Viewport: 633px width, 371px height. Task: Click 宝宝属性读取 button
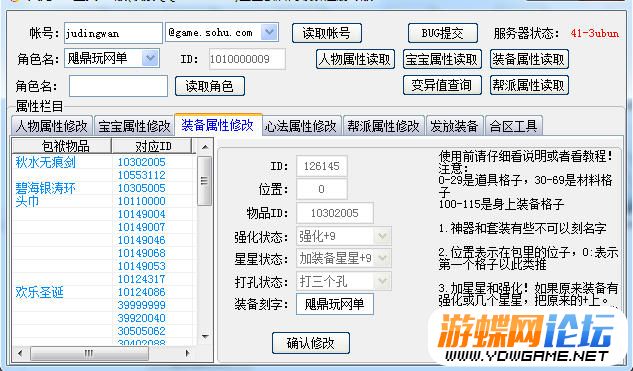click(x=442, y=59)
